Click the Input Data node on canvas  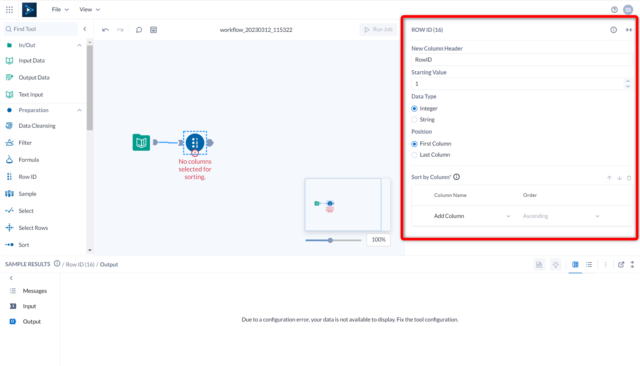click(x=141, y=142)
